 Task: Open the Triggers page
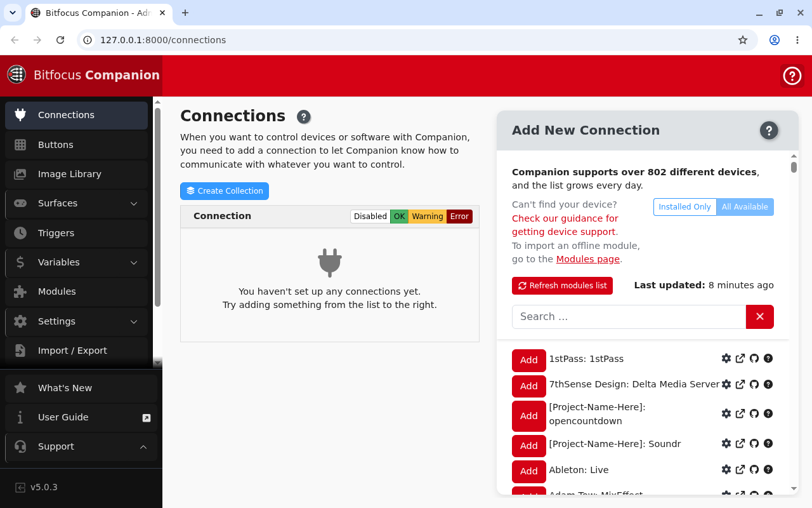tap(76, 233)
